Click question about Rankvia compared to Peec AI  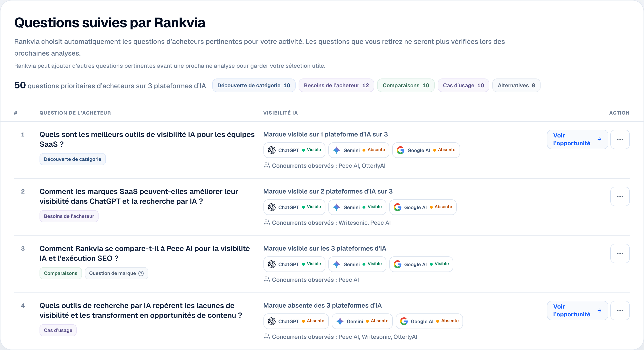coord(144,253)
